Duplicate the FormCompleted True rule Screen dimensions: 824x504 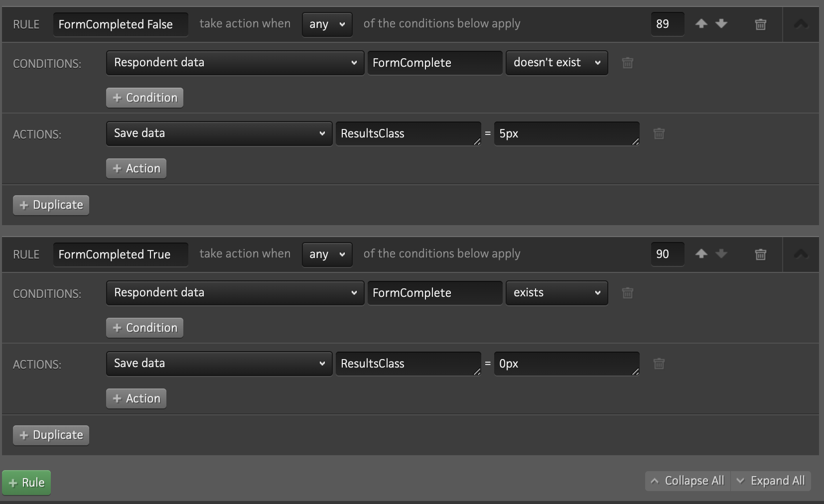[51, 435]
